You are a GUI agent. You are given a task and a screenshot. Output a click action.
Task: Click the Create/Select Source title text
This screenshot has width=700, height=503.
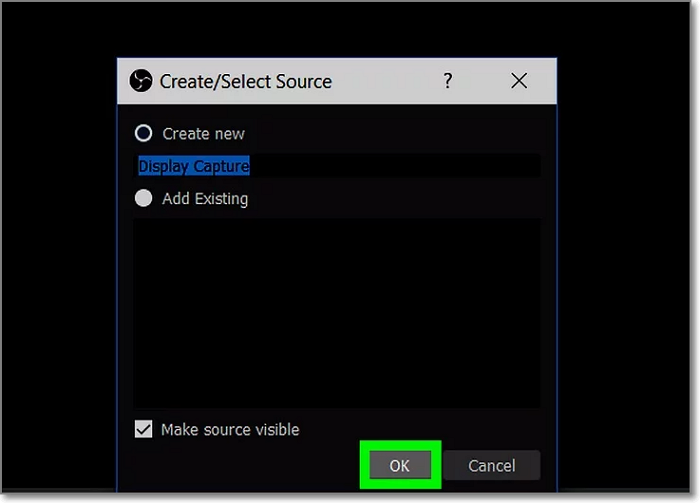point(245,82)
